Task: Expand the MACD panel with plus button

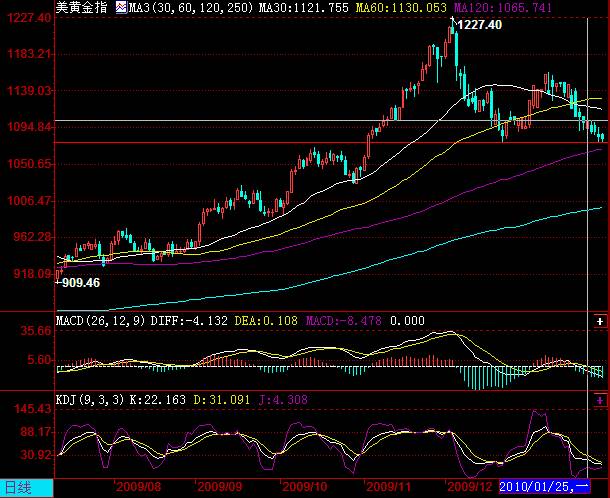Action: (600, 321)
